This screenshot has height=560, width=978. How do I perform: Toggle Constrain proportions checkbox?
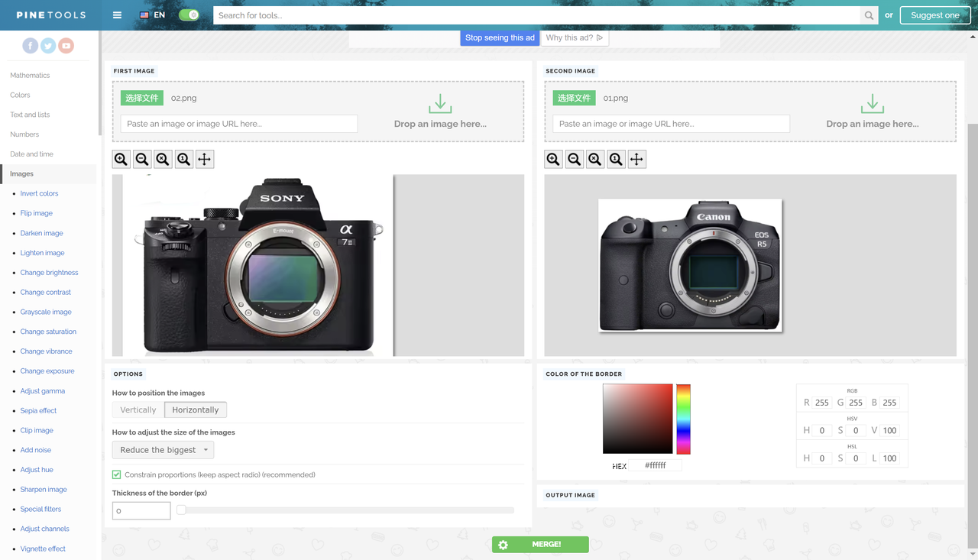click(x=117, y=474)
